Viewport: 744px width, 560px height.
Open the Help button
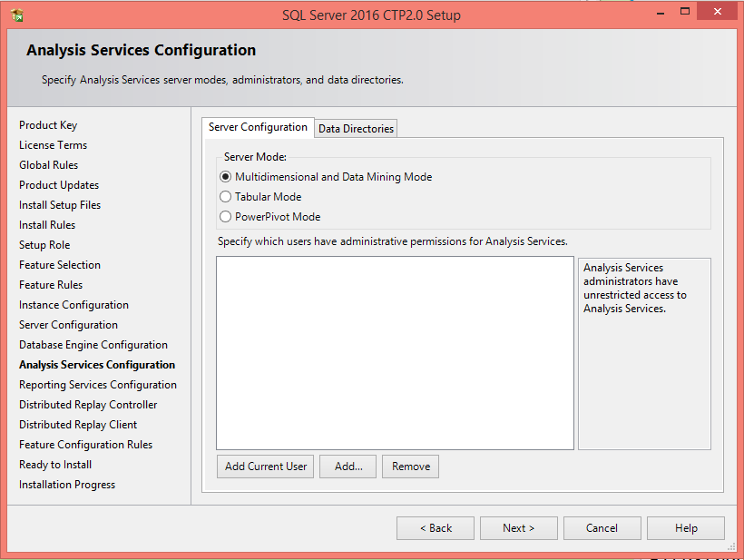[686, 528]
